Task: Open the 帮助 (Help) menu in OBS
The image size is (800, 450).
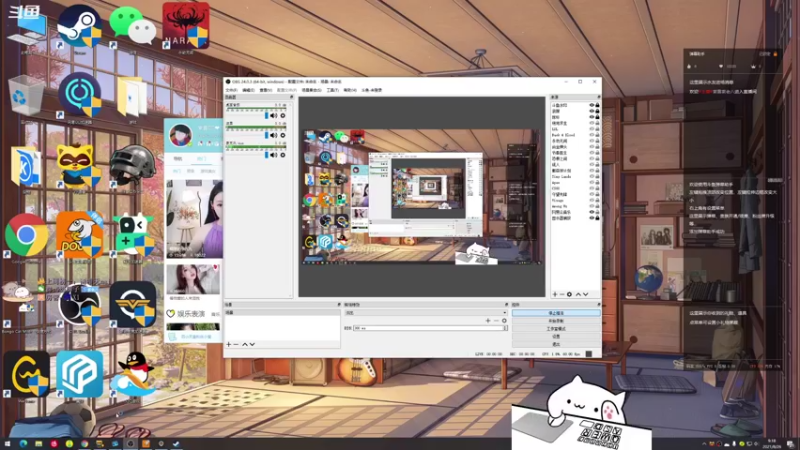Action: [x=350, y=90]
